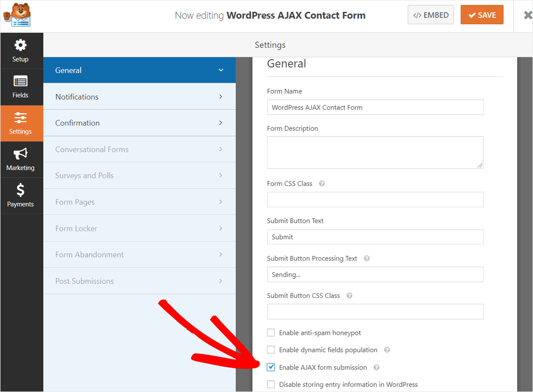The height and width of the screenshot is (392, 533).
Task: Select the Payments dollar icon
Action: (20, 195)
